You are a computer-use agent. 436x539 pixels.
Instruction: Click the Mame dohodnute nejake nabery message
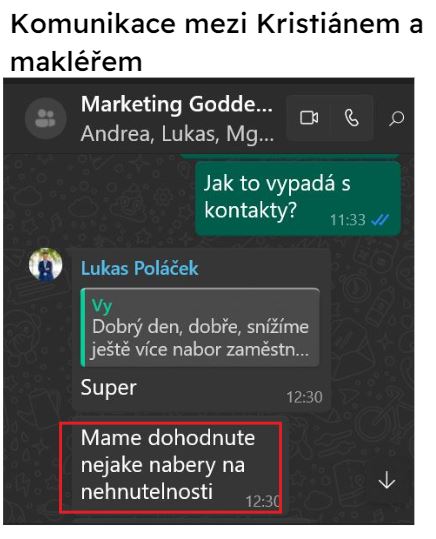click(171, 468)
